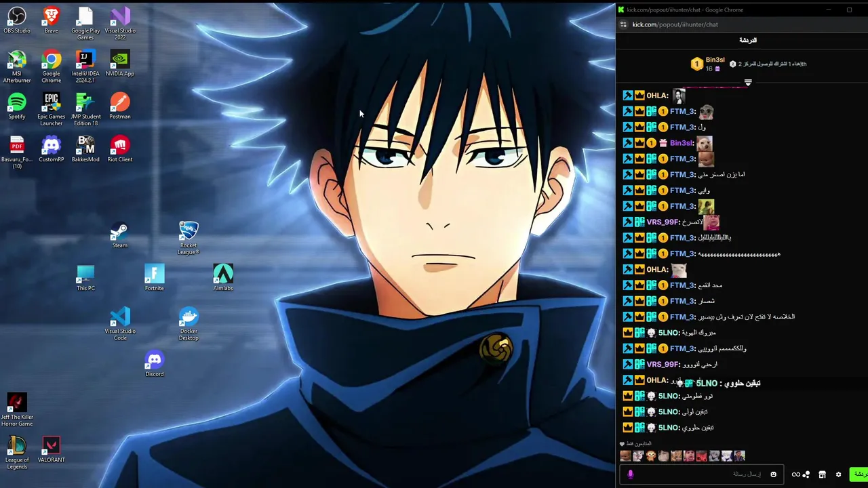
Task: Open the League of Legends shortcut
Action: click(x=17, y=453)
